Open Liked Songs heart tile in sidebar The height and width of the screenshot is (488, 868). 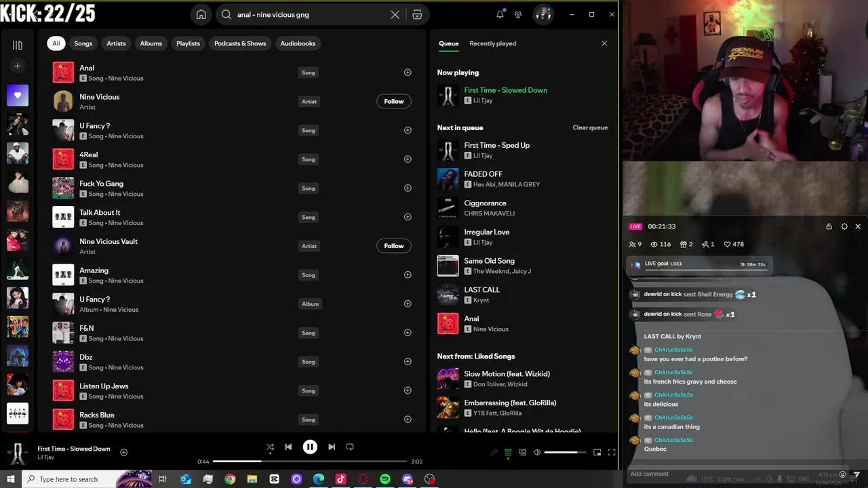click(x=18, y=96)
